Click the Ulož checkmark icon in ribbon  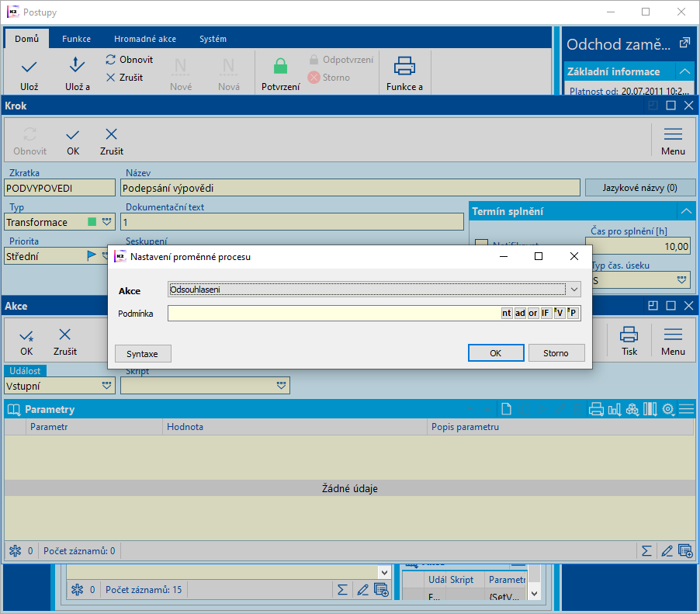tap(29, 68)
